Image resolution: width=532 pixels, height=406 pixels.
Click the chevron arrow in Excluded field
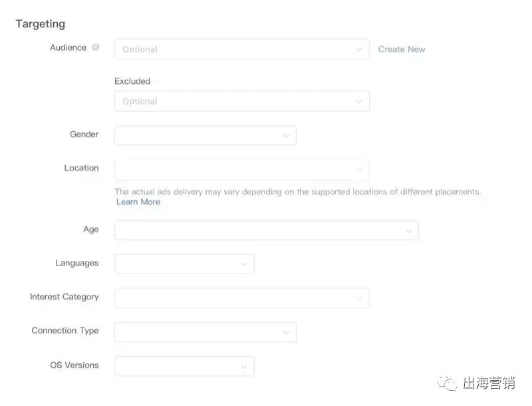pyautogui.click(x=359, y=101)
